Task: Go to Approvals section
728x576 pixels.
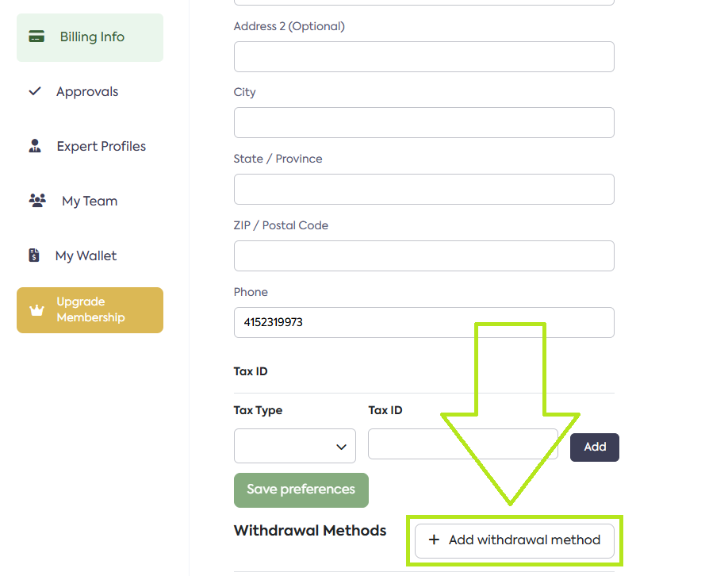Action: [x=87, y=92]
